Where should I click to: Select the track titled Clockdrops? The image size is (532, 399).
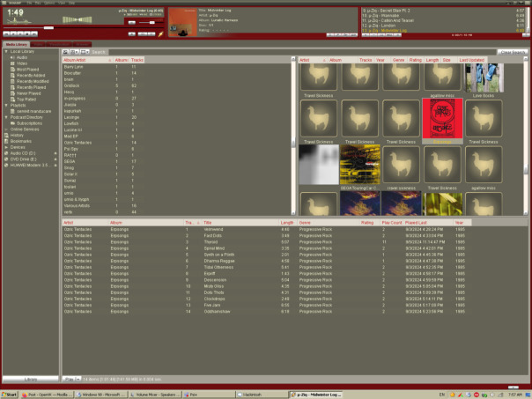(x=214, y=299)
